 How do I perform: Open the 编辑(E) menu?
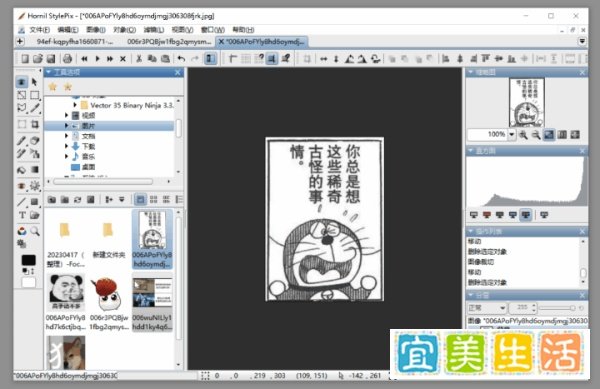[x=68, y=30]
